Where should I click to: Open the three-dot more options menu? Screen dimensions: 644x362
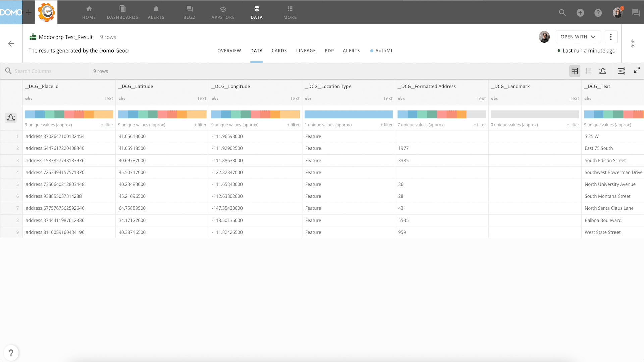[611, 37]
